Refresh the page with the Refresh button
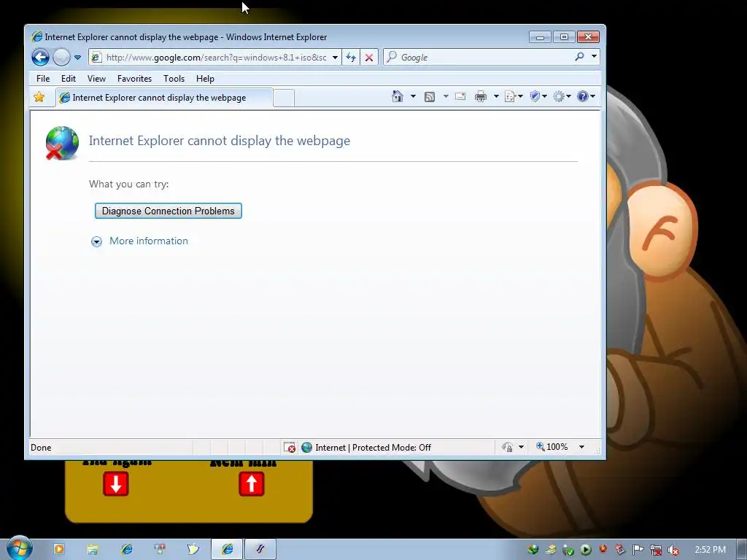 pyautogui.click(x=351, y=58)
